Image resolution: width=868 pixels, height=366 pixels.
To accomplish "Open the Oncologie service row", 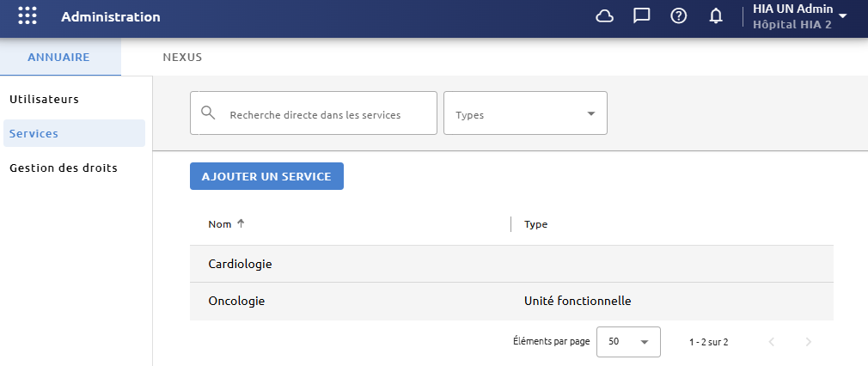I will (511, 302).
